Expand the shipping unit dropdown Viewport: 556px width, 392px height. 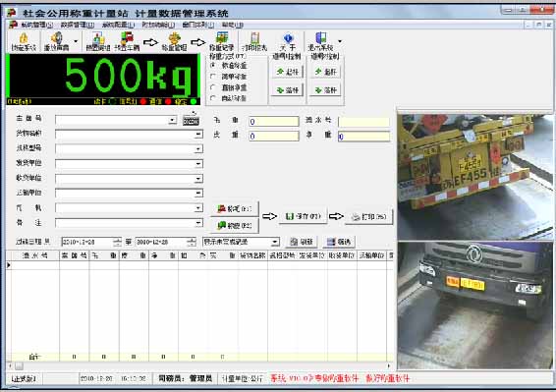point(198,164)
